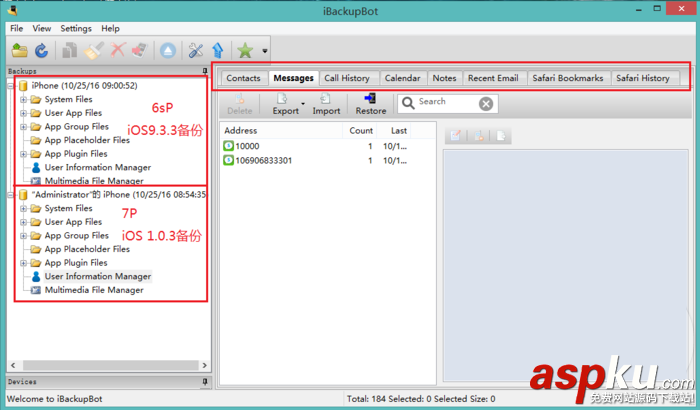Open the Safari History tab
Screen dimensions: 700x410
coord(643,78)
